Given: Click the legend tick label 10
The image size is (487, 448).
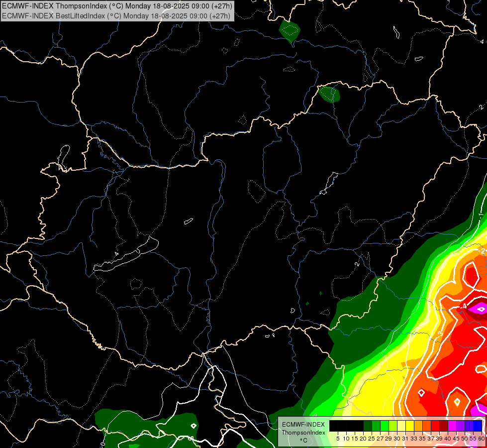Looking at the screenshot, I should click(x=346, y=439).
